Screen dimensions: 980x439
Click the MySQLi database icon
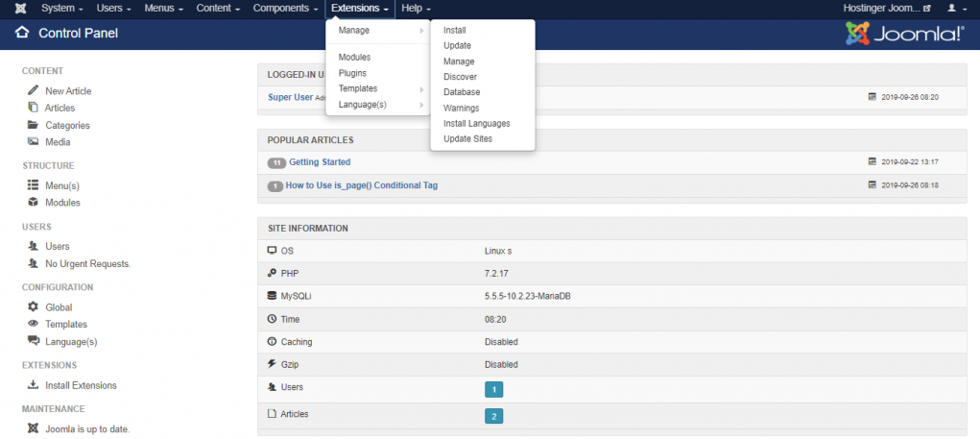[x=272, y=296]
